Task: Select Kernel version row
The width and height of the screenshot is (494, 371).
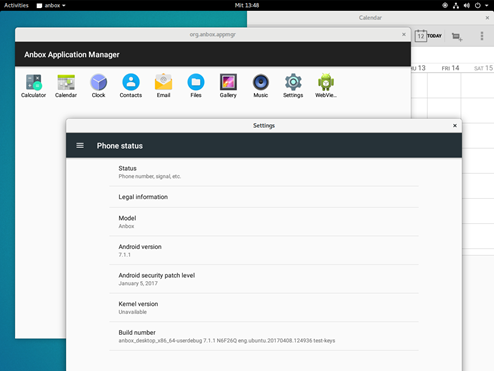Action: (264, 308)
